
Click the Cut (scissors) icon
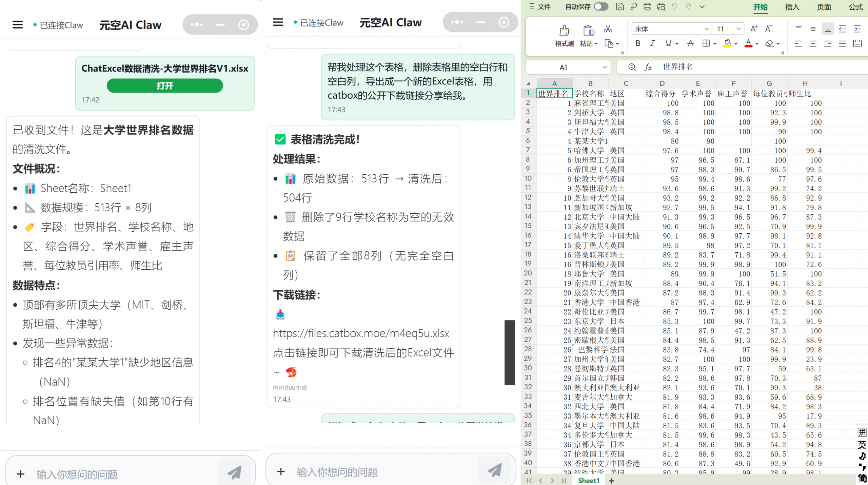[x=608, y=29]
